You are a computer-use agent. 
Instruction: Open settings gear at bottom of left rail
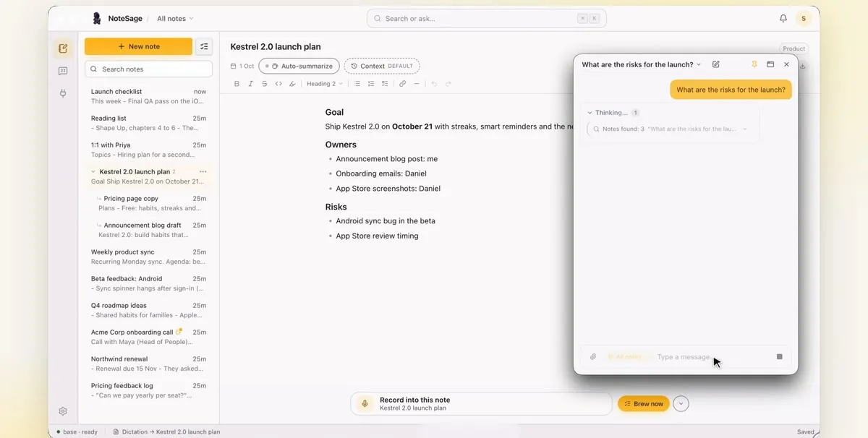click(x=63, y=411)
